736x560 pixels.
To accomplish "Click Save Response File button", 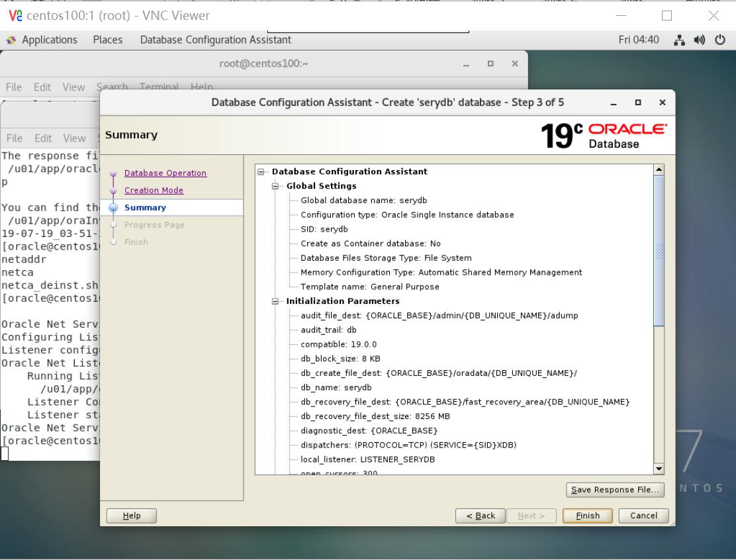I will click(615, 490).
